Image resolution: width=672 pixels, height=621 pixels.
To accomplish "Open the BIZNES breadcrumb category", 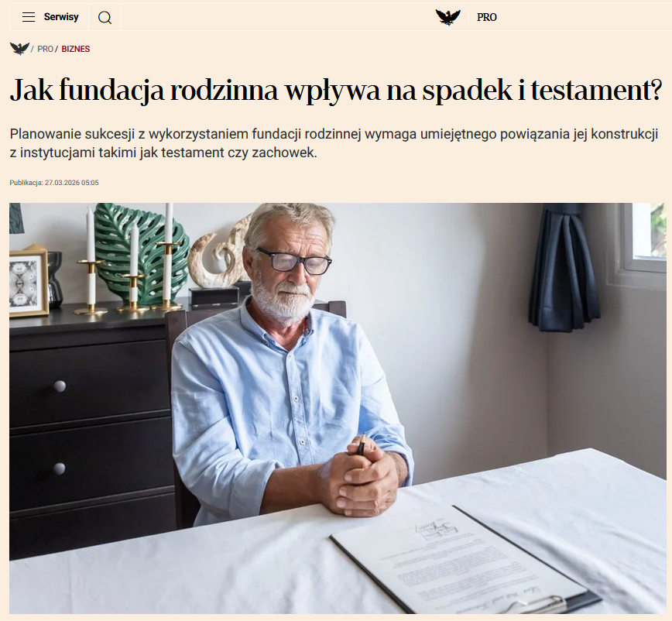I will tap(75, 49).
